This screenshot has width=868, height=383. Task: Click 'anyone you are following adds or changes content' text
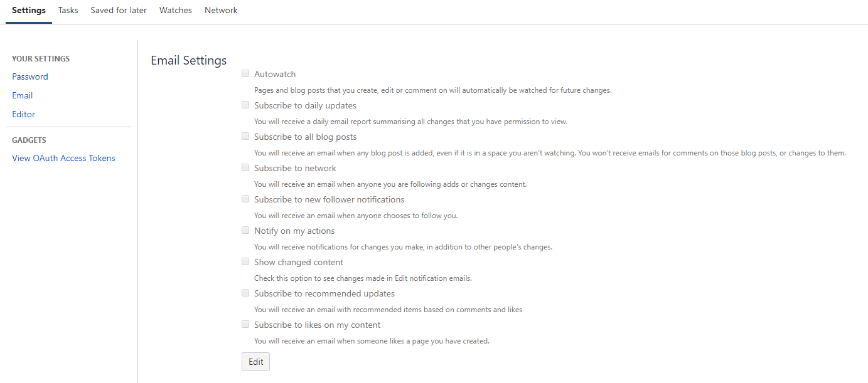pos(390,184)
